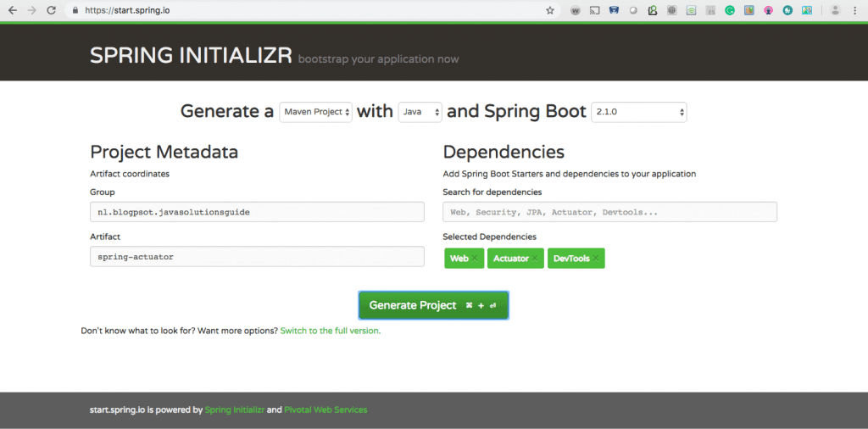Viewport: 868px width, 429px height.
Task: Open the picture map extension icon
Action: 807,10
